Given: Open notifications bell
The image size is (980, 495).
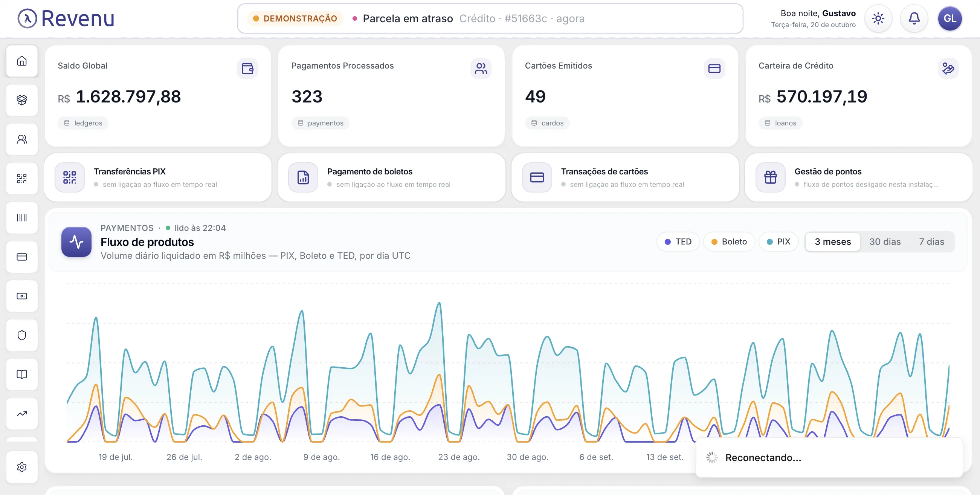Looking at the screenshot, I should (x=914, y=18).
